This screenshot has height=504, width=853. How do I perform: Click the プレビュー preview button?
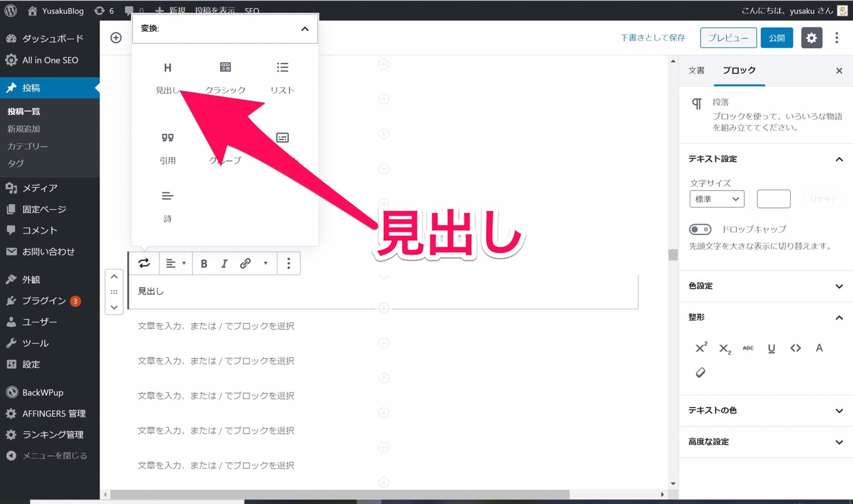[728, 38]
